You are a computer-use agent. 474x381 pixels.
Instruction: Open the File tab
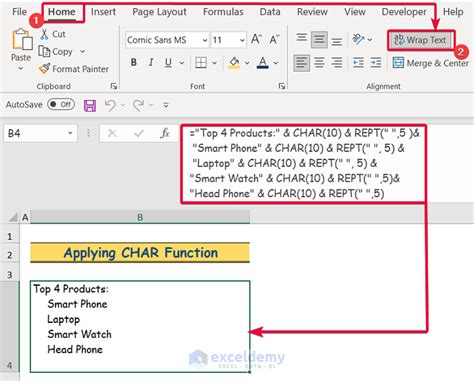pyautogui.click(x=19, y=12)
